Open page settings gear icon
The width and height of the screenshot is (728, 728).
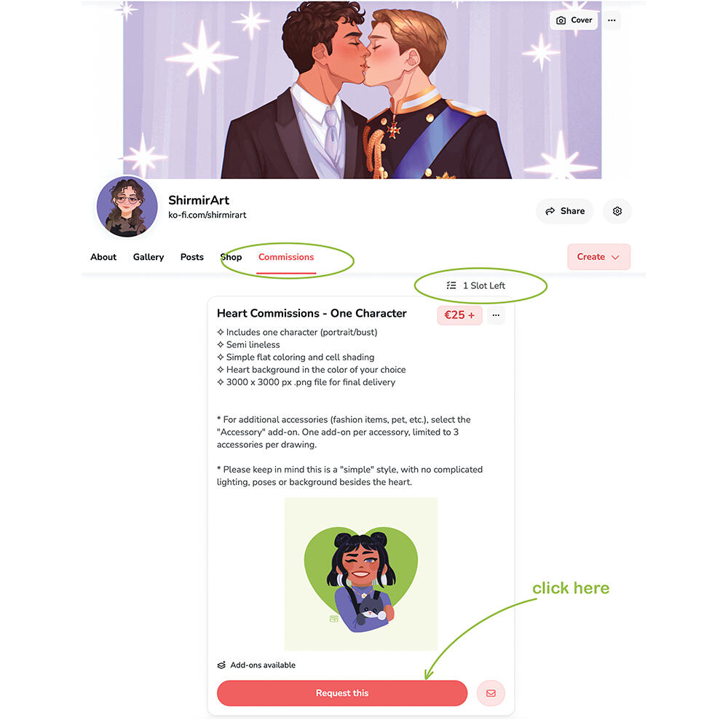[x=617, y=211]
